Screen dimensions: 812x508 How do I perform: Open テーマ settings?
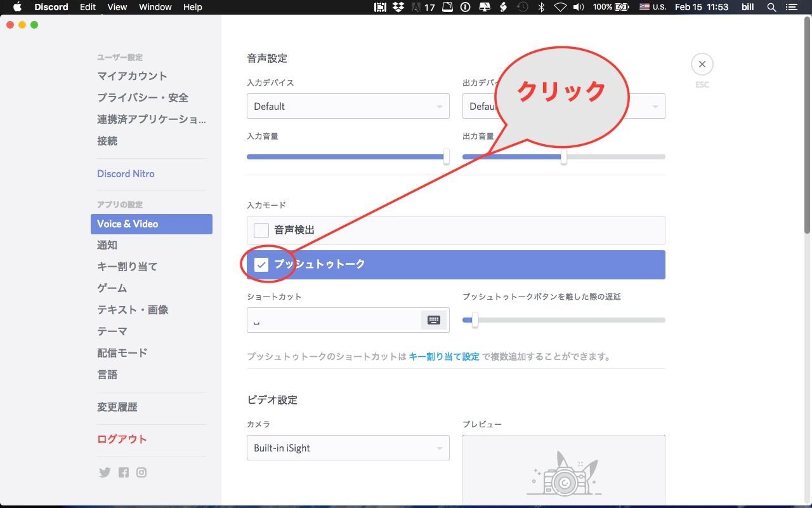pos(112,331)
